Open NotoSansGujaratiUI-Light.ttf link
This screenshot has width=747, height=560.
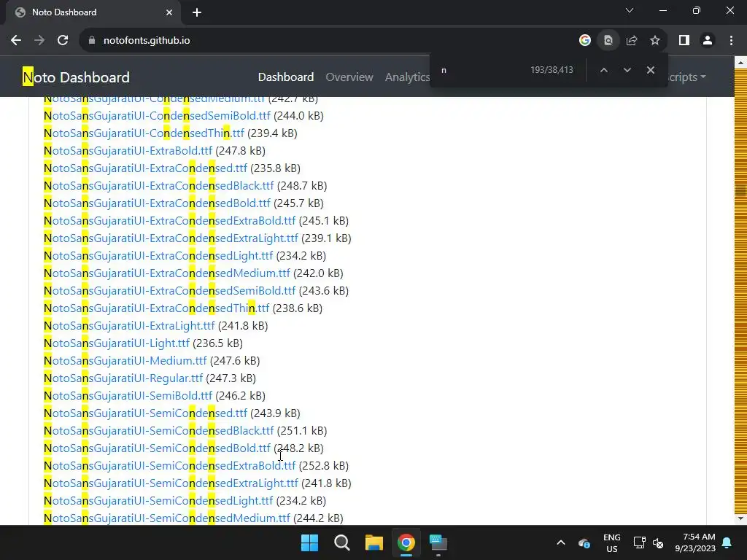click(x=117, y=343)
